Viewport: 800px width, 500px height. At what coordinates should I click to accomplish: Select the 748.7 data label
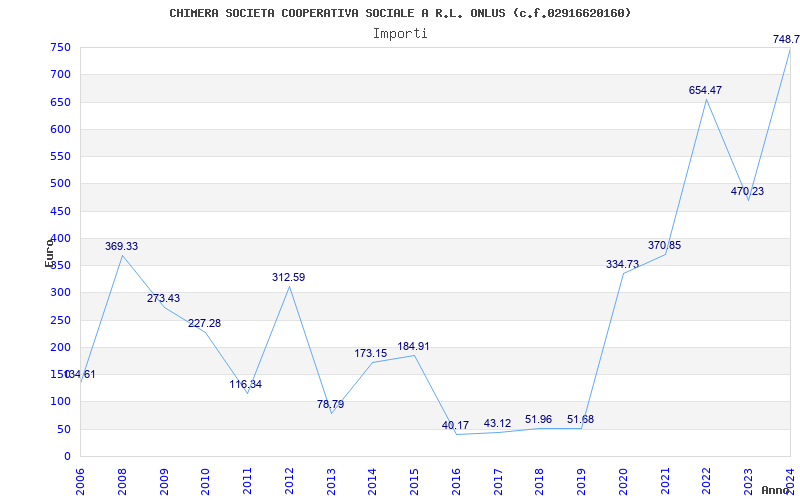tap(785, 39)
